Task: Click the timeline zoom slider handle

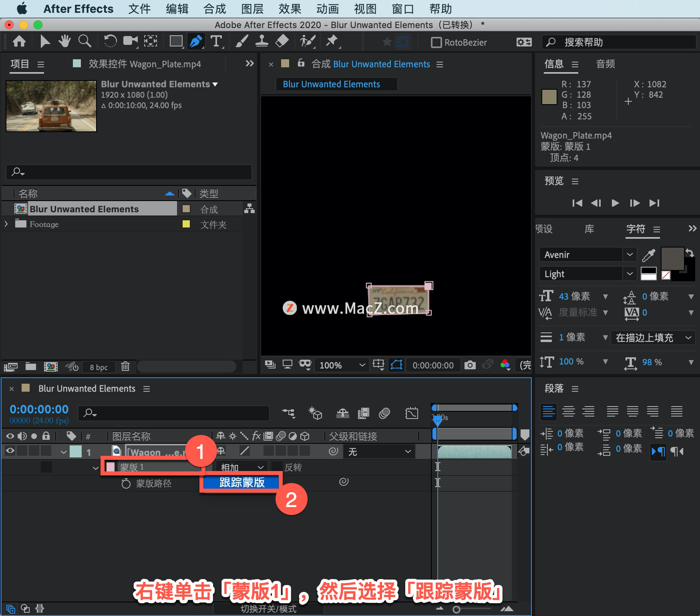Action: 456,610
